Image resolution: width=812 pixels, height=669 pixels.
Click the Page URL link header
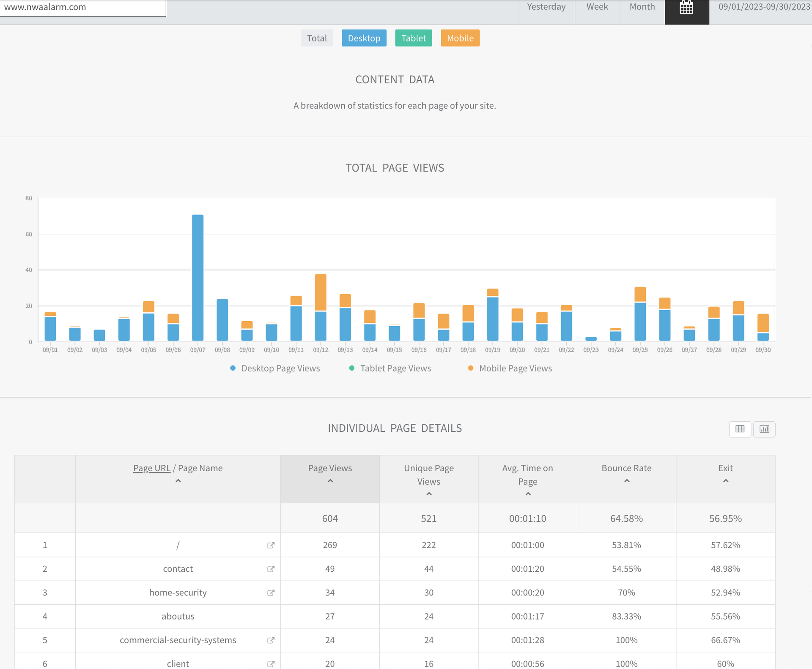click(x=151, y=468)
